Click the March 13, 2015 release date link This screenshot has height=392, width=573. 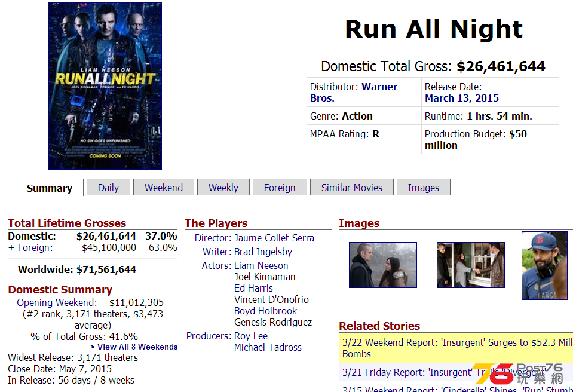(x=461, y=98)
